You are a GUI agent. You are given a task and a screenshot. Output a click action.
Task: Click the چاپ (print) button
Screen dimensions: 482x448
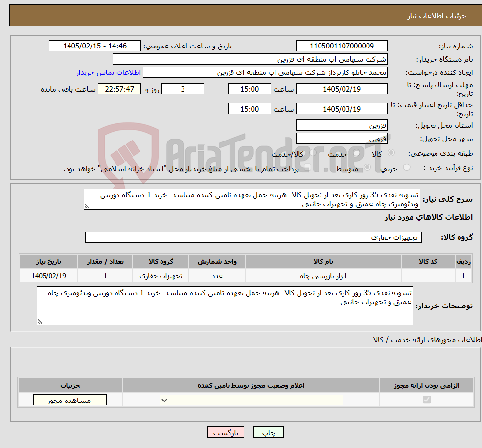268,432
